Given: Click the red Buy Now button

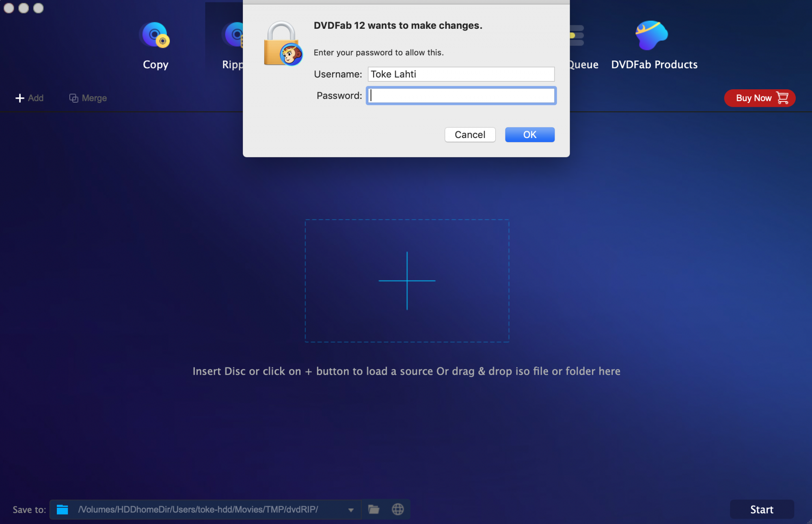Looking at the screenshot, I should click(x=759, y=98).
